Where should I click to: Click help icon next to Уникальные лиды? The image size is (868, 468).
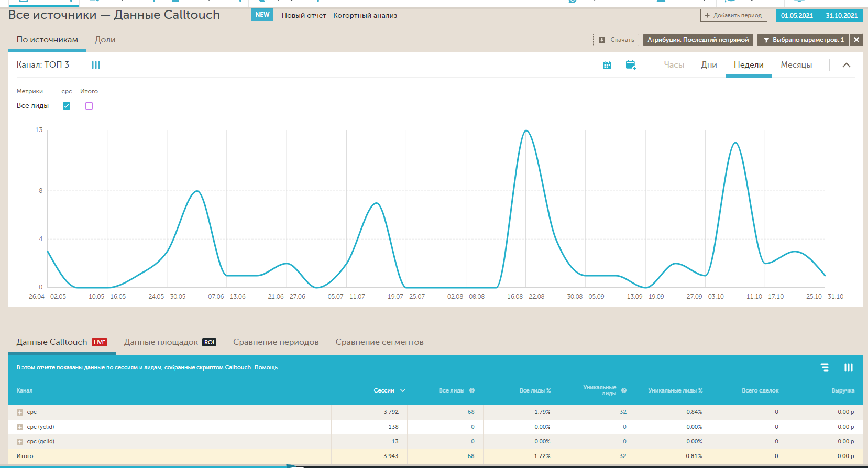click(x=624, y=390)
